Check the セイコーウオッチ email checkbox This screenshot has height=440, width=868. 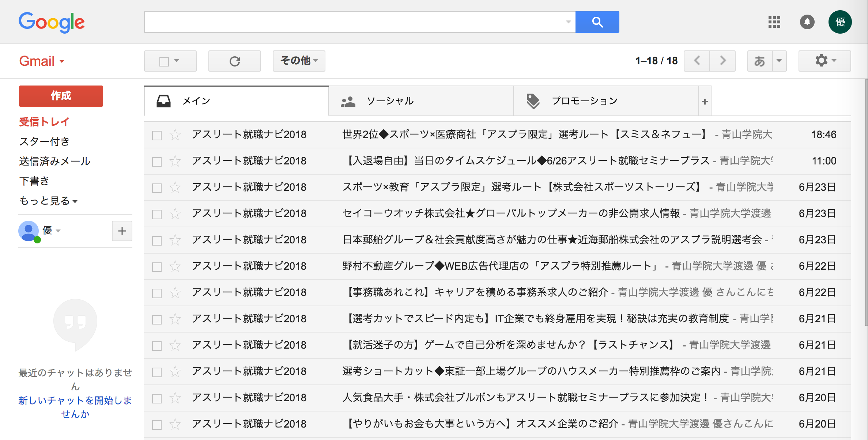click(x=157, y=215)
